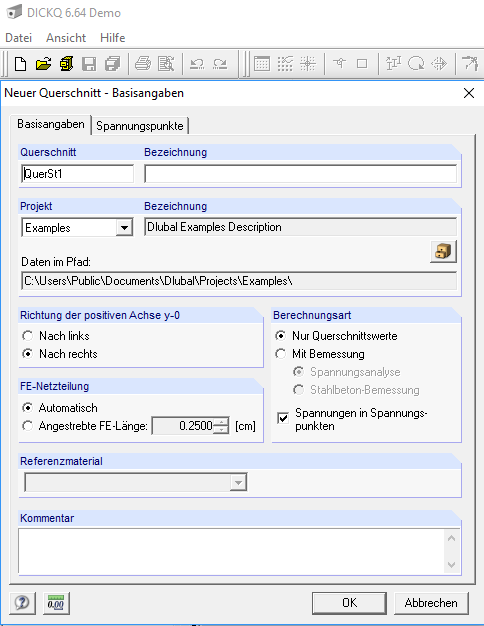Toggle Spannungen in Spannungspunkten checkbox

coord(283,418)
